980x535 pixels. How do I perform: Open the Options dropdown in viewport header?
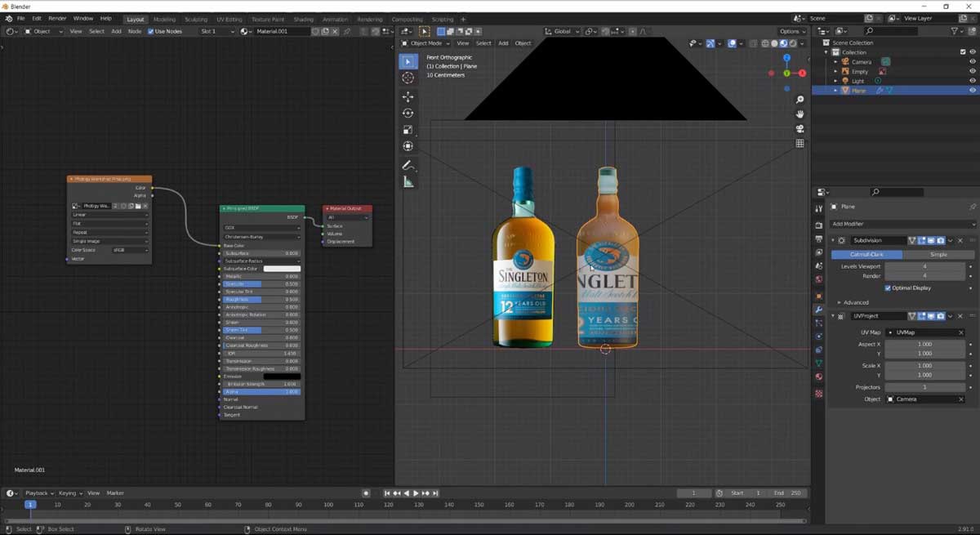[792, 31]
